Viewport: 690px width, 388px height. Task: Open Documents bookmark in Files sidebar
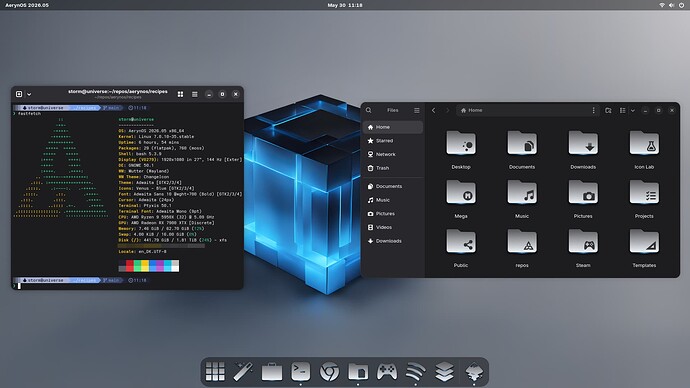point(393,187)
